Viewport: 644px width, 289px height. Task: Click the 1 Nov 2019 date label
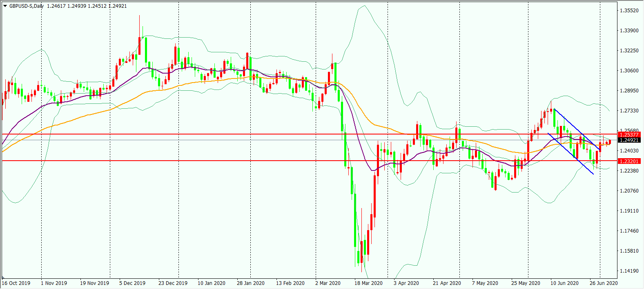coord(54,283)
